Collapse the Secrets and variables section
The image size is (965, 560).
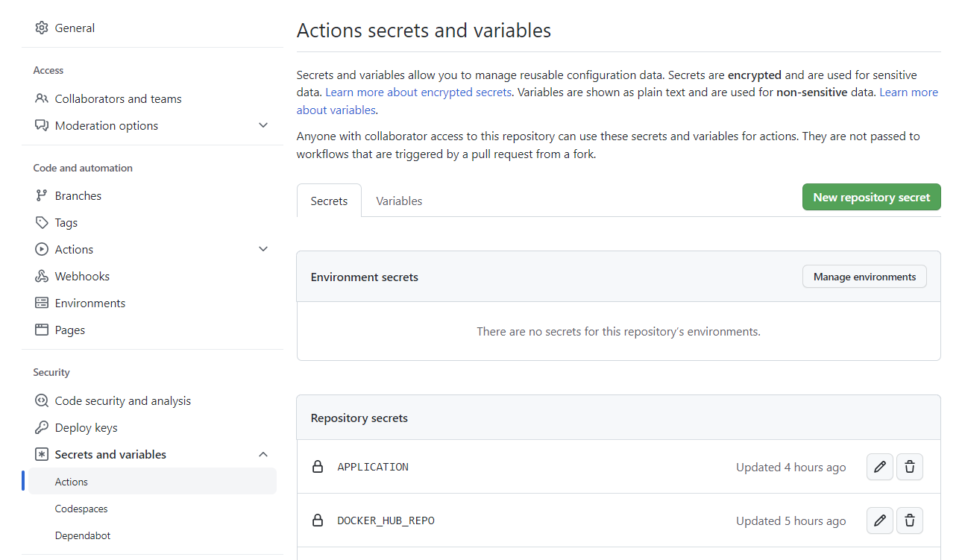click(x=263, y=454)
